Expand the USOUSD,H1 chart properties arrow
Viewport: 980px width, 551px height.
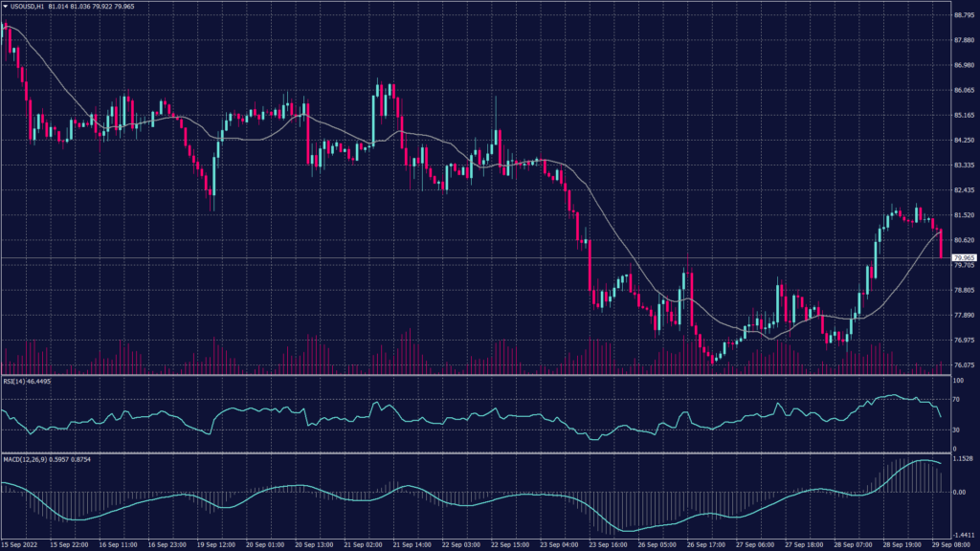pos(7,6)
